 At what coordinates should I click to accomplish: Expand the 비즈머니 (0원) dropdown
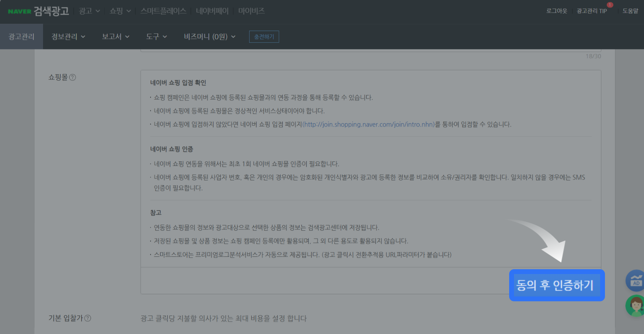(210, 37)
